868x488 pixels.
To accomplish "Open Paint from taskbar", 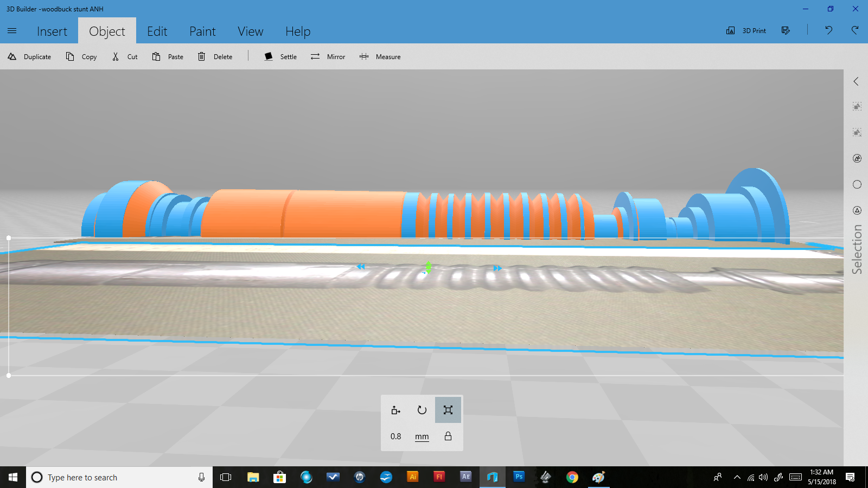I will 599,477.
